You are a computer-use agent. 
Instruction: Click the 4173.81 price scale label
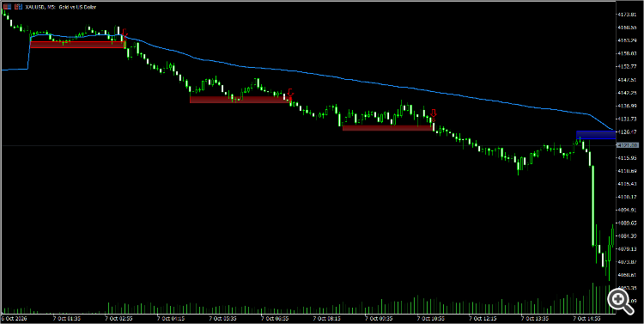[x=627, y=15]
